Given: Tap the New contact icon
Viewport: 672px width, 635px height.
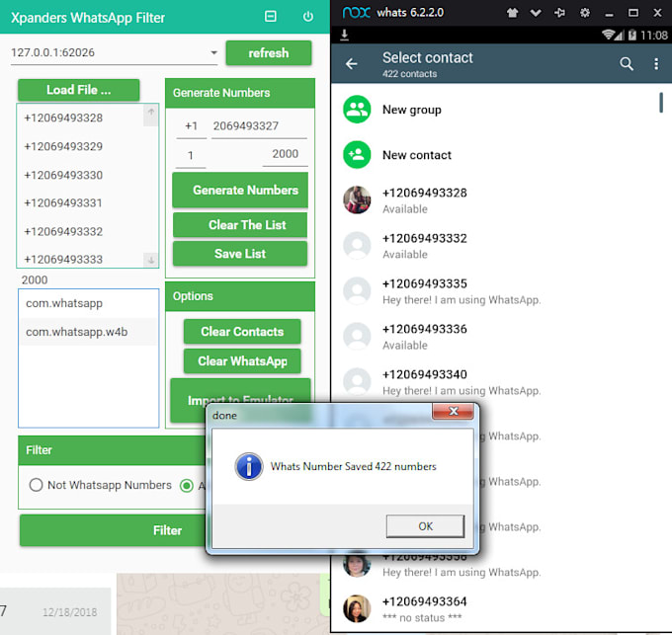Looking at the screenshot, I should click(357, 155).
